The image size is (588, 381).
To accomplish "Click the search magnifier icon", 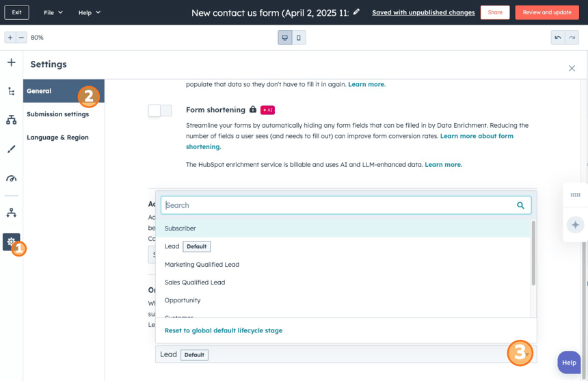I will 520,205.
